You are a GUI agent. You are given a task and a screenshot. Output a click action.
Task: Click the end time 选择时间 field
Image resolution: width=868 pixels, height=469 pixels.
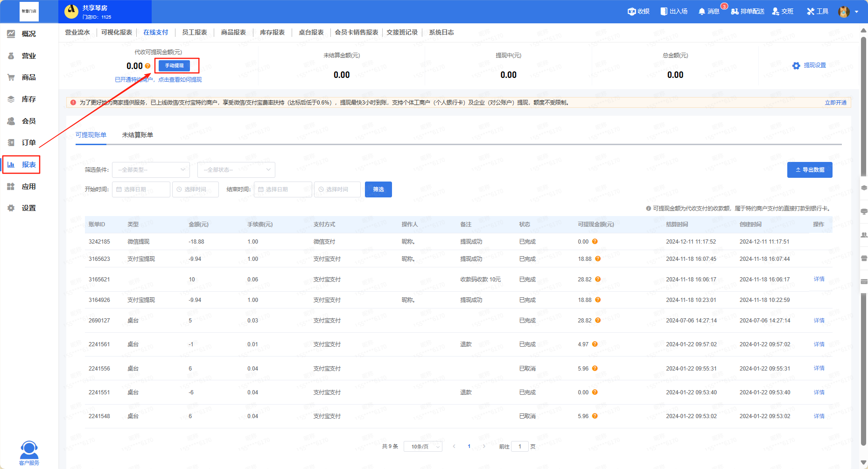pos(337,189)
